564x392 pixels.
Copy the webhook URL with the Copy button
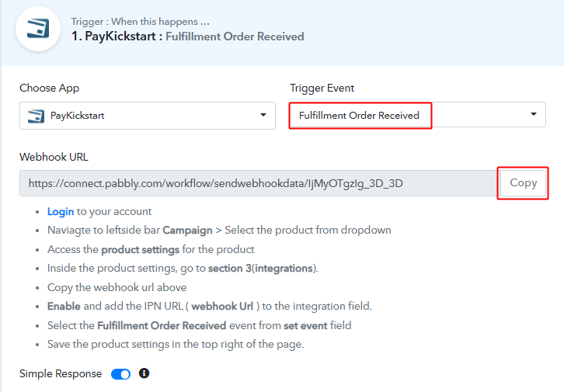point(523,183)
